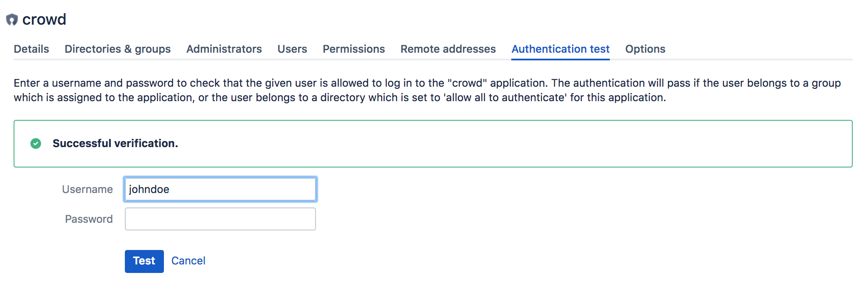Select the Users tab
868x284 pixels.
(x=292, y=49)
